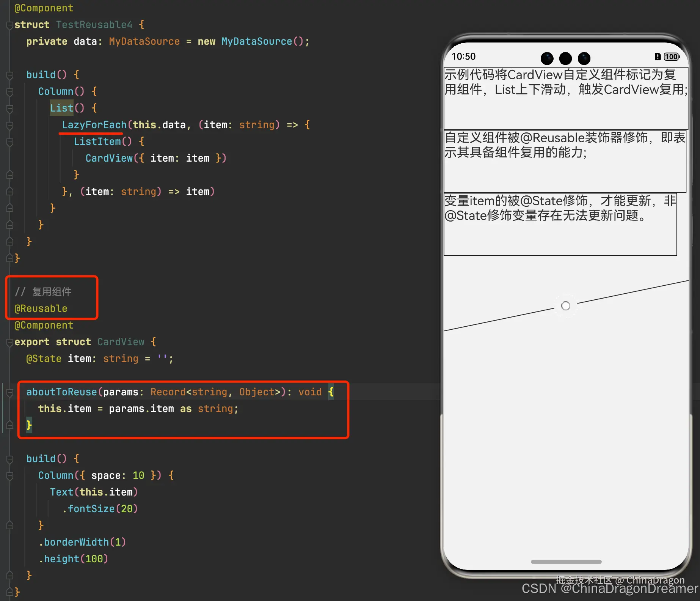Click the "ListItem" call in the code
The height and width of the screenshot is (601, 700).
tap(97, 142)
